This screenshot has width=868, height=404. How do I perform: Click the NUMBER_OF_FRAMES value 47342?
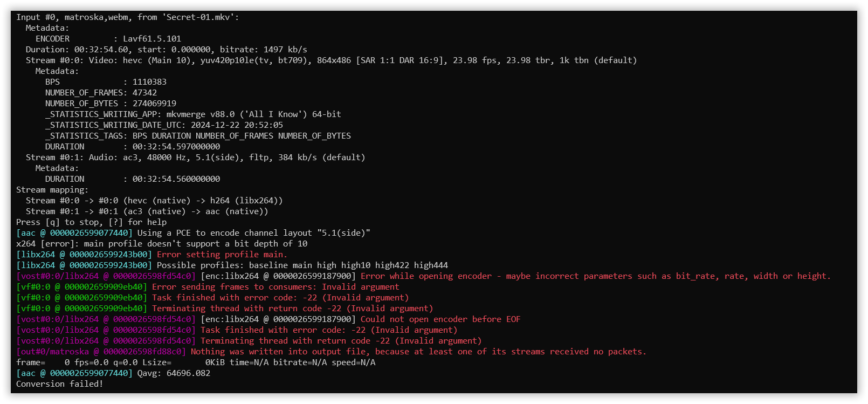(144, 93)
